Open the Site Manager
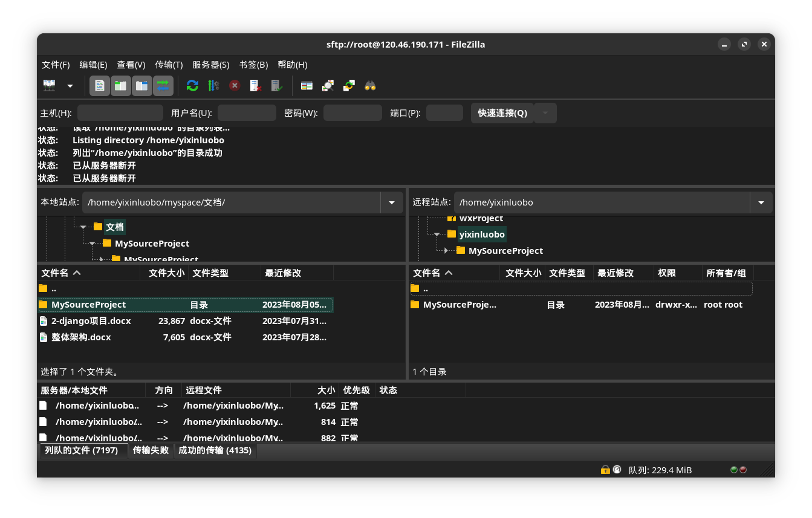The width and height of the screenshot is (812, 518). coord(49,85)
